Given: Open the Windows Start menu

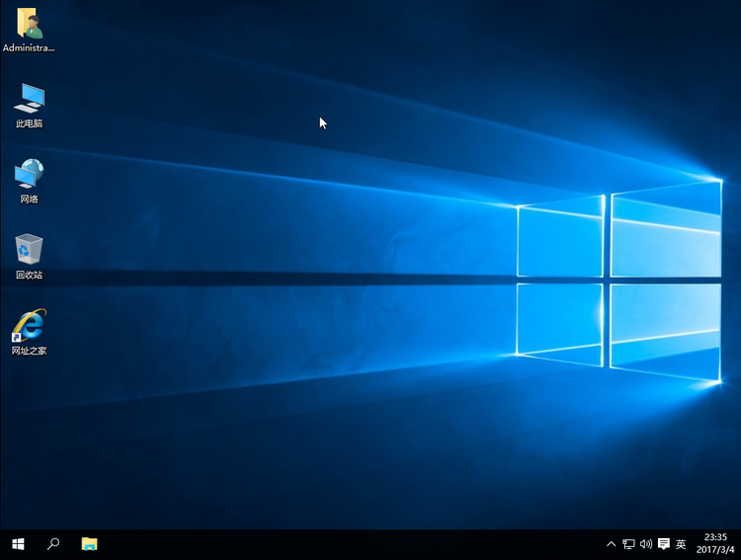Looking at the screenshot, I should (x=18, y=544).
